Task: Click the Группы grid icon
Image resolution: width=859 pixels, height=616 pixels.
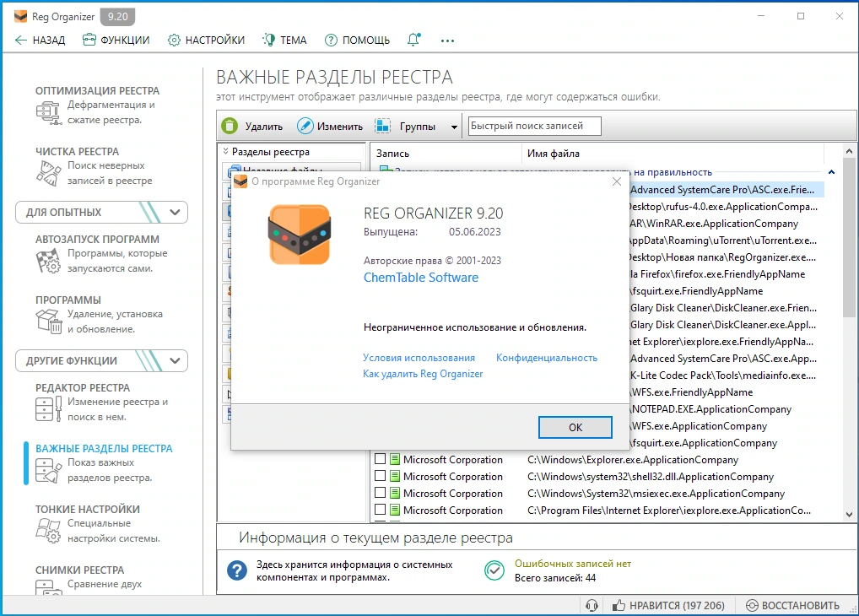Action: click(383, 126)
